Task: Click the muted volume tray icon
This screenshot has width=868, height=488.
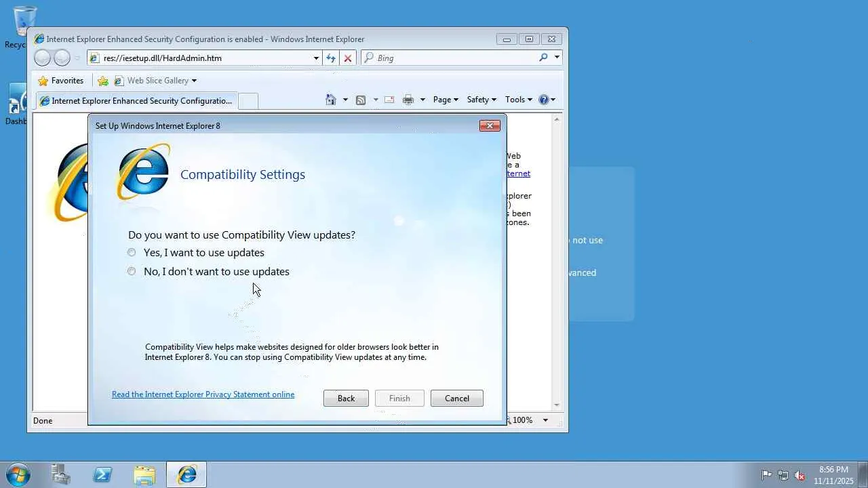Action: [800, 475]
